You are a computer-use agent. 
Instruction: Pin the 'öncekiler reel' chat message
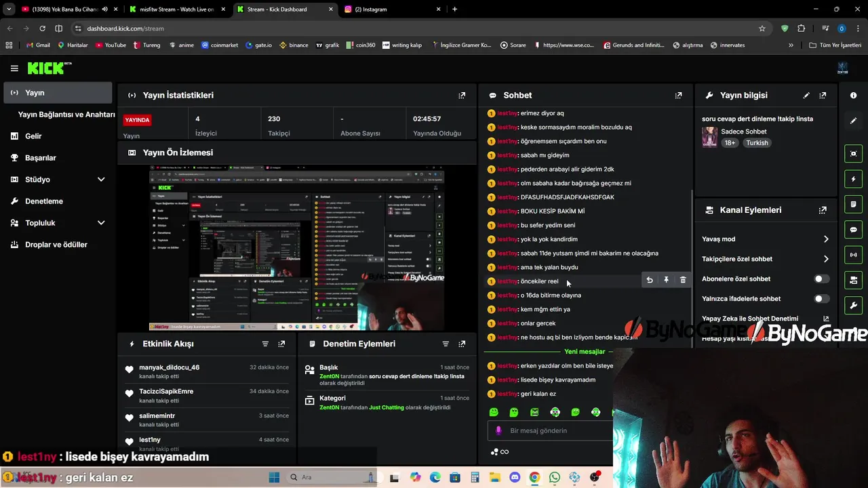[x=666, y=280]
